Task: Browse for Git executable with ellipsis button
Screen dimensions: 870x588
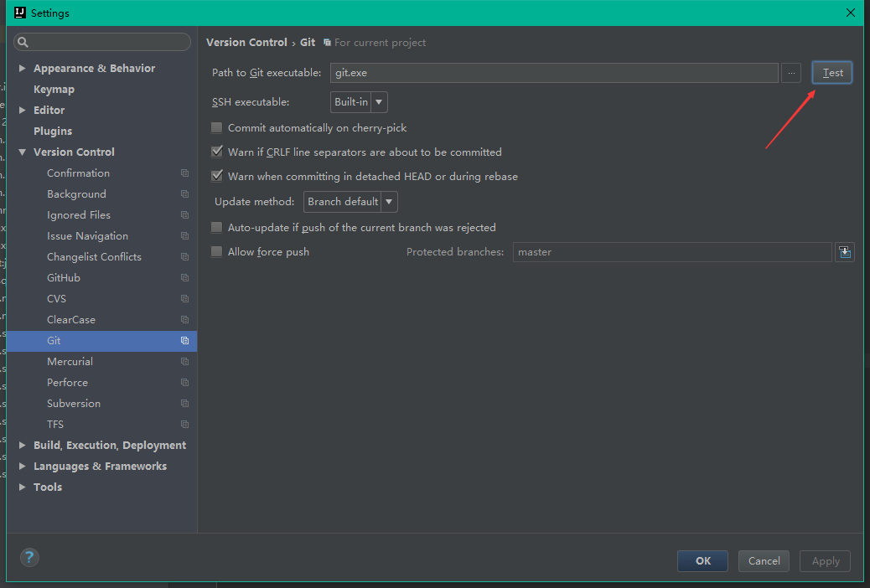Action: (x=791, y=73)
